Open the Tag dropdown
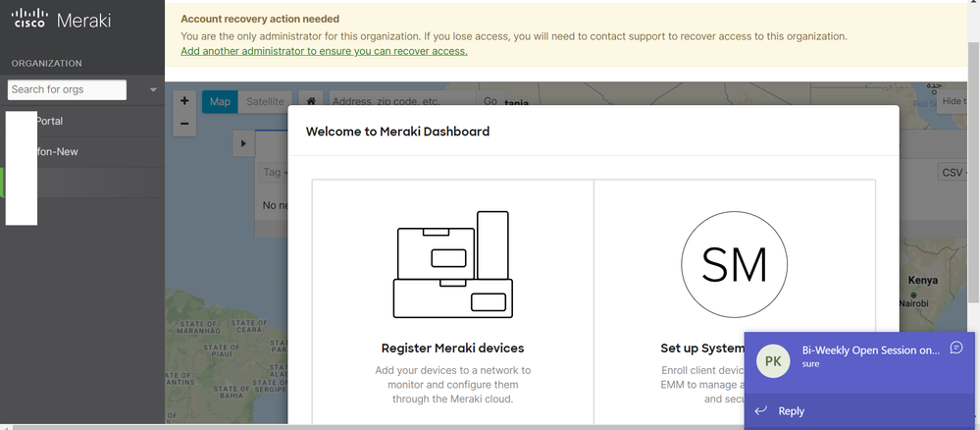The width and height of the screenshot is (980, 430). pos(275,172)
